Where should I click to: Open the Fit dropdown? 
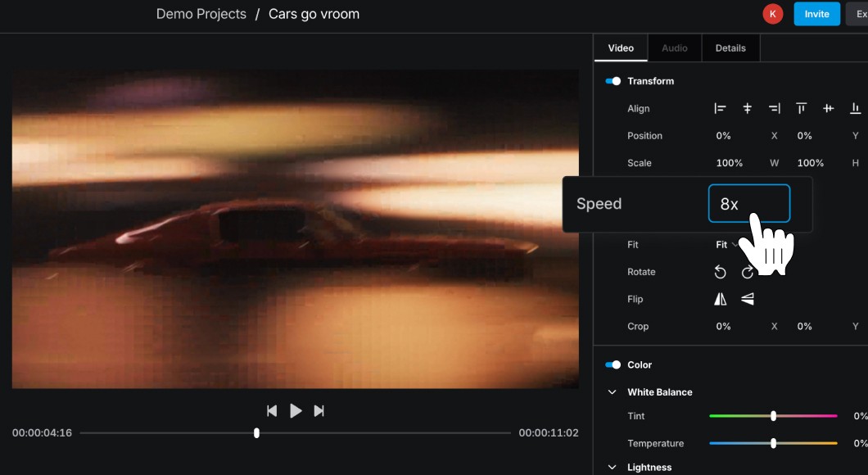click(726, 245)
